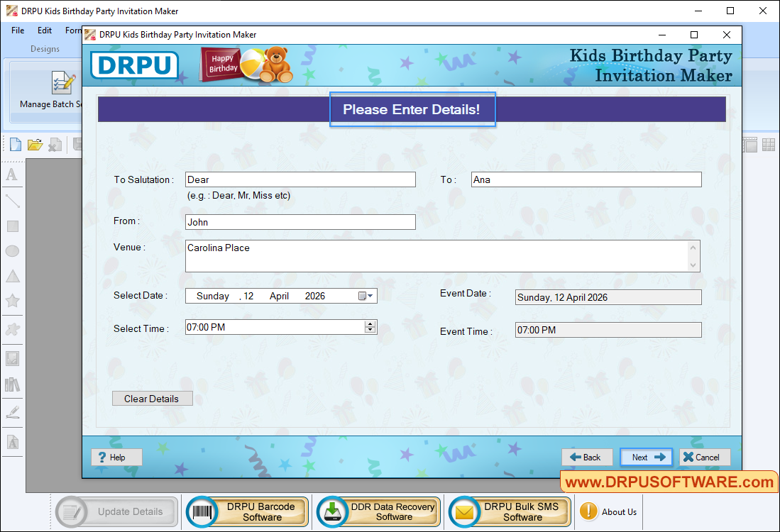Viewport: 780px width, 532px height.
Task: Open the Edit menu
Action: pos(44,31)
